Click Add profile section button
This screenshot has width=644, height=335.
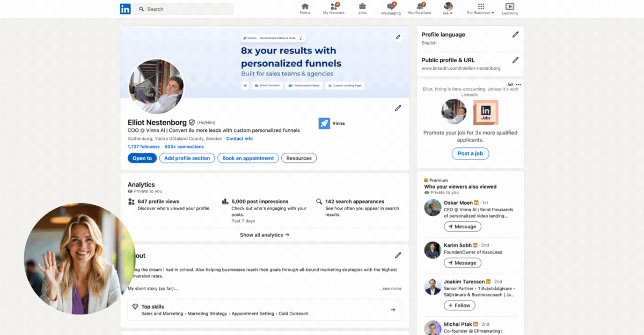187,158
